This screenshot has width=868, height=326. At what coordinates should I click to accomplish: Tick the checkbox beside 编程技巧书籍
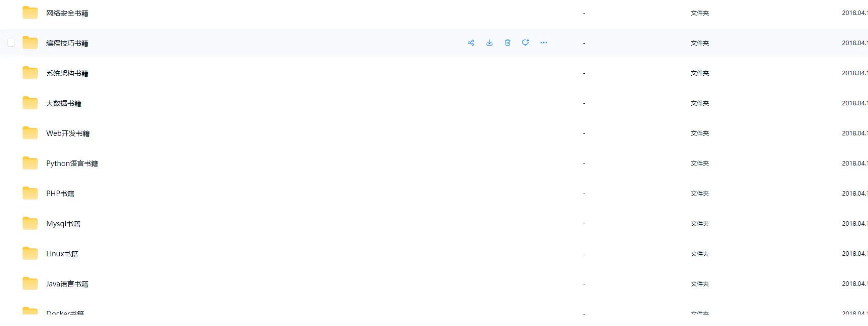coord(11,43)
